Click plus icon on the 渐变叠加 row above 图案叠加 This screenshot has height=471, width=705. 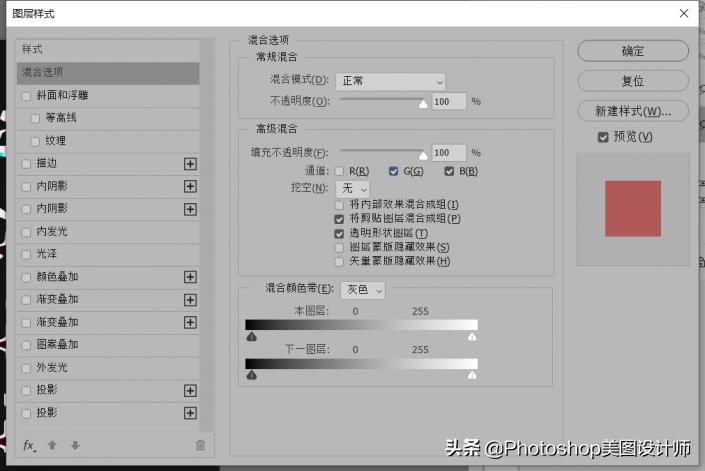coord(190,322)
